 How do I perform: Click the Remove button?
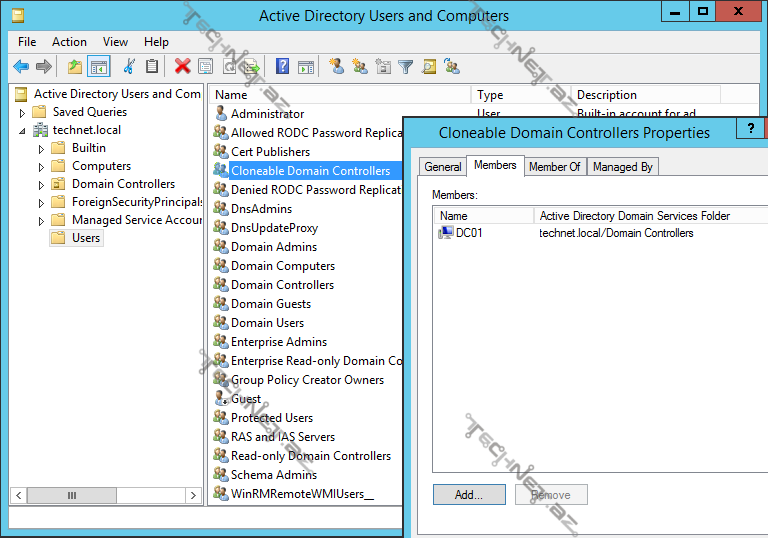(551, 495)
